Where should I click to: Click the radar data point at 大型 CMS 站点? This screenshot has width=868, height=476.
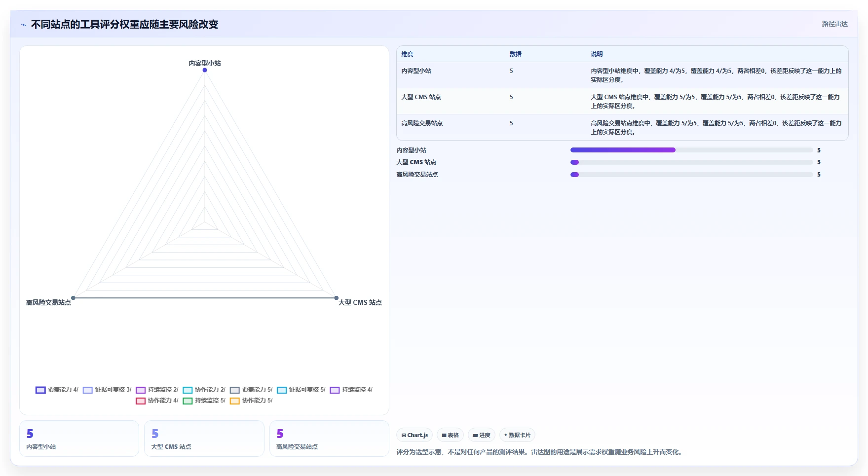point(337,298)
